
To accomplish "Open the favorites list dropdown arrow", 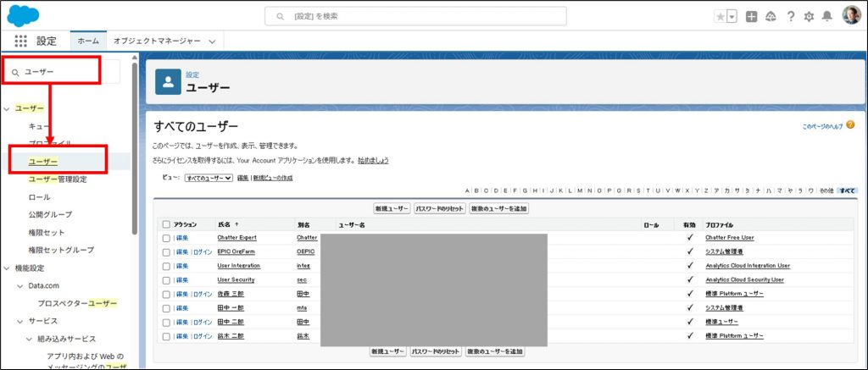I will click(x=732, y=16).
